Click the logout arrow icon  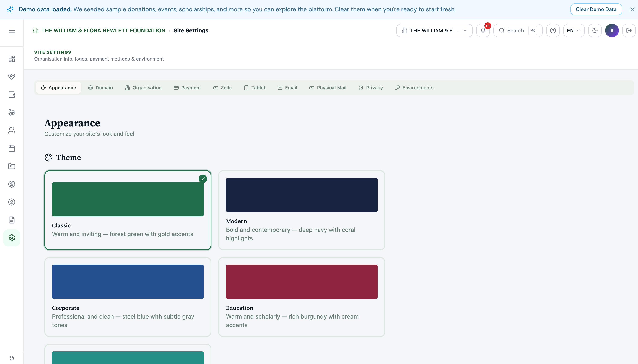629,30
